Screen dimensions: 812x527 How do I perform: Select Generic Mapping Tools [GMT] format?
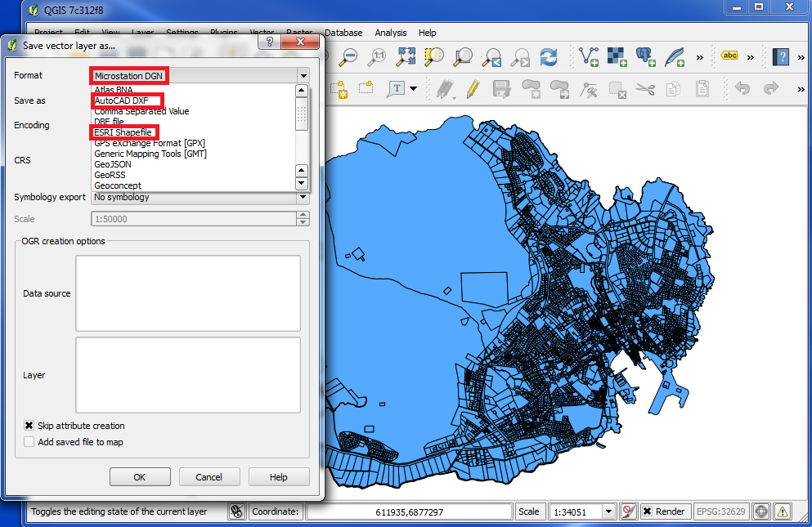pos(150,154)
